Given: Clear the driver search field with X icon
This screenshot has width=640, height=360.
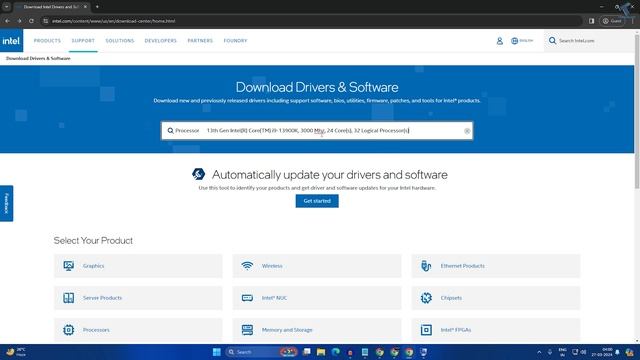Looking at the screenshot, I should [x=467, y=131].
